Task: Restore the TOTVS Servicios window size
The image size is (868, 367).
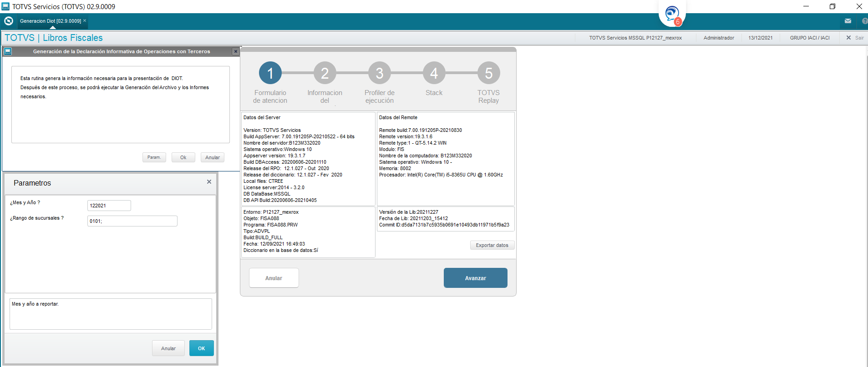Action: (x=832, y=6)
